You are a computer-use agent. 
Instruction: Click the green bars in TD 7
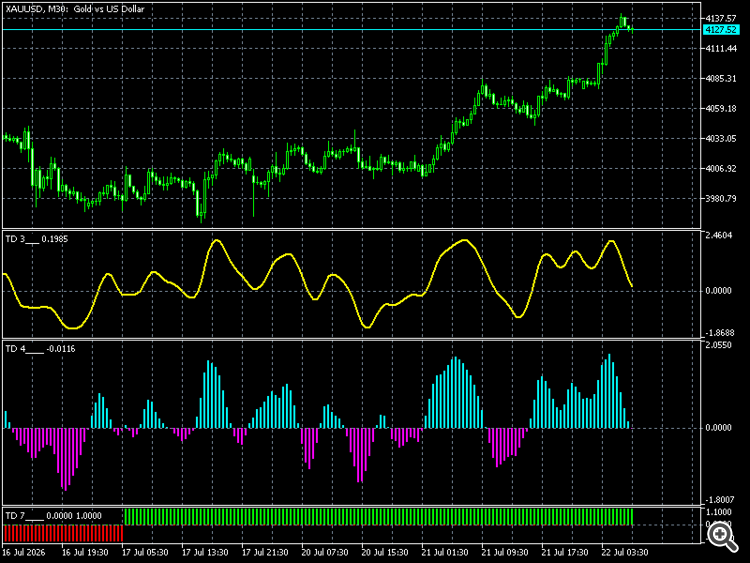tap(378, 517)
